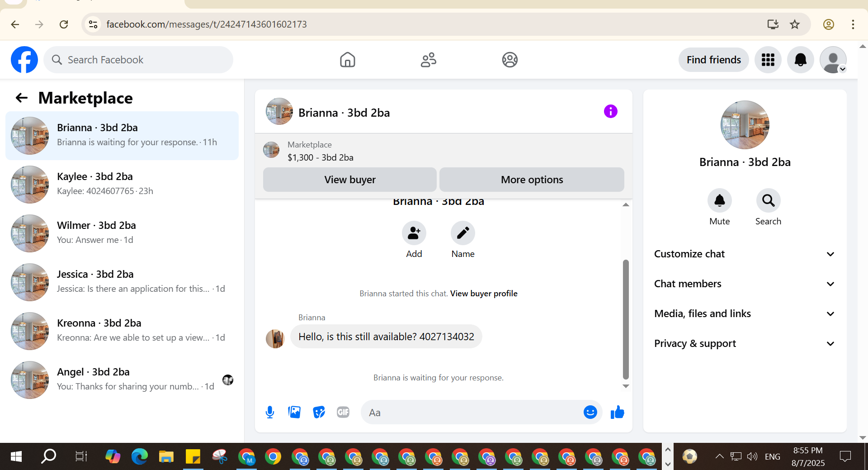Show hidden system tray icons
The width and height of the screenshot is (868, 470).
coord(719,456)
